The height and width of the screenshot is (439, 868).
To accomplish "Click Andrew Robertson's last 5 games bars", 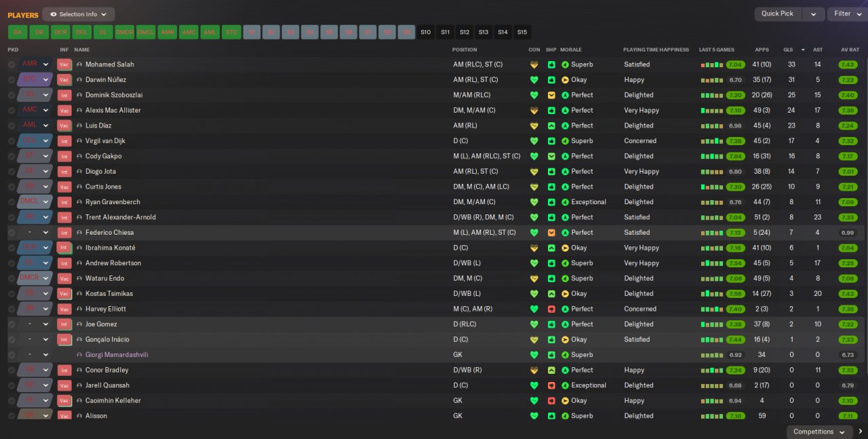I will pos(711,263).
